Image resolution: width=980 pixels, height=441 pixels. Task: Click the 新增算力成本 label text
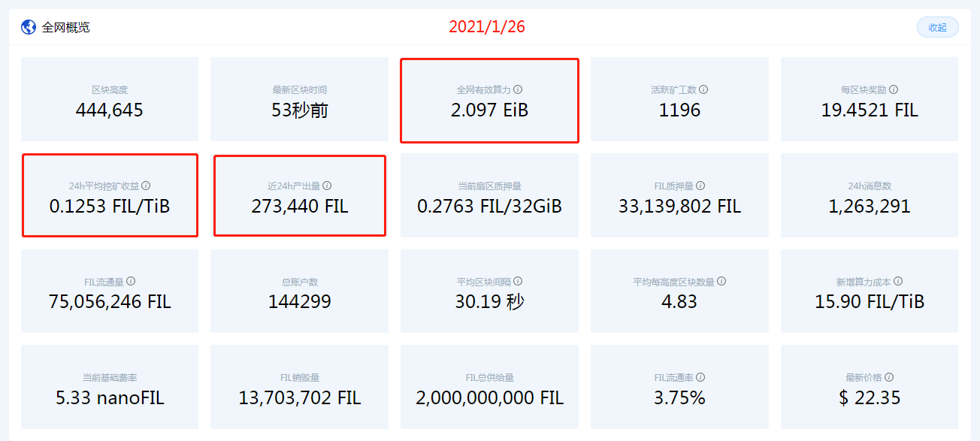pos(864,282)
